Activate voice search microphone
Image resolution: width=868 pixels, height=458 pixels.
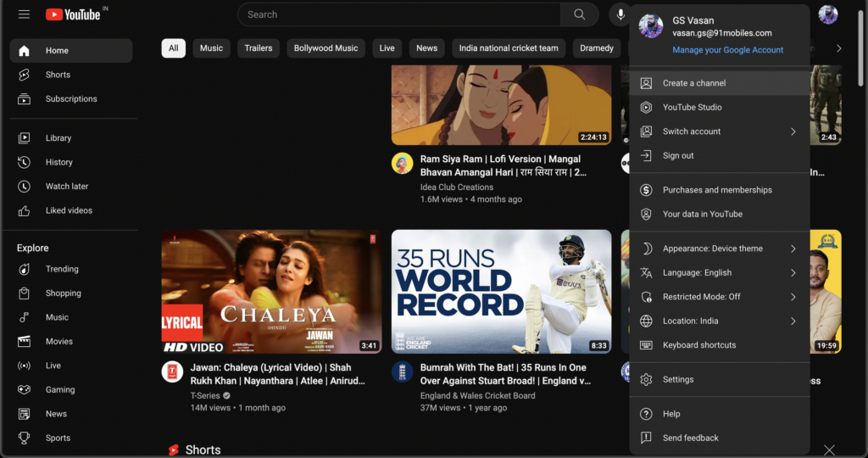coord(620,14)
